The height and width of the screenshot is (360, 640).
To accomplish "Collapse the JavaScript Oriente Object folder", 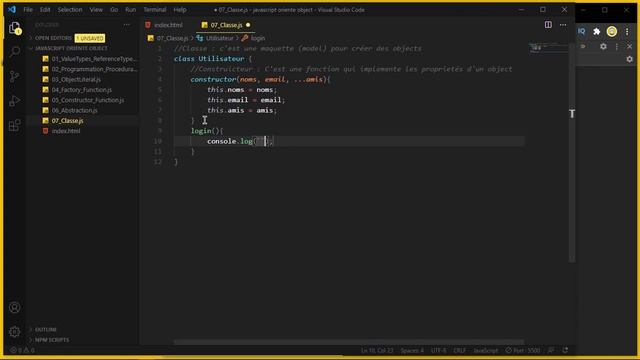I will 71,48.
